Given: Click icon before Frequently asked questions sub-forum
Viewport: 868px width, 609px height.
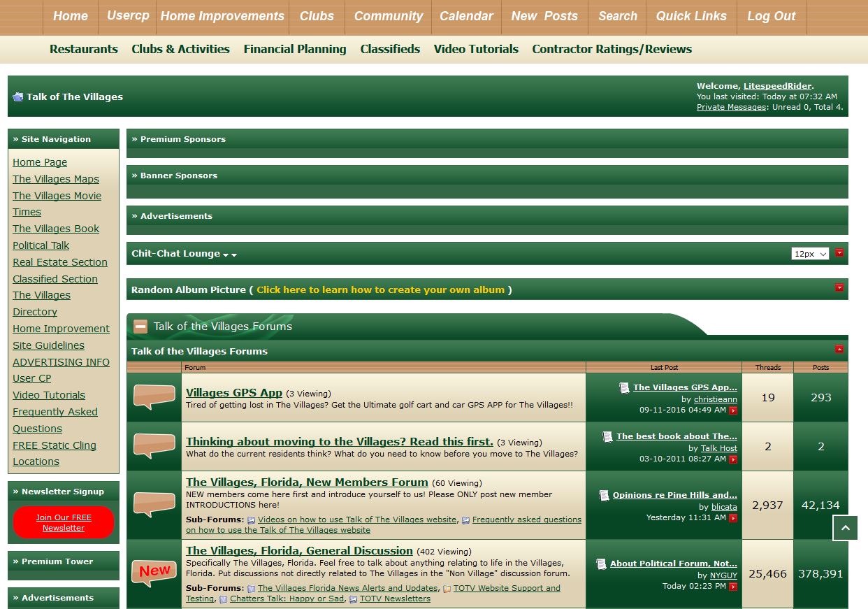Looking at the screenshot, I should point(466,520).
